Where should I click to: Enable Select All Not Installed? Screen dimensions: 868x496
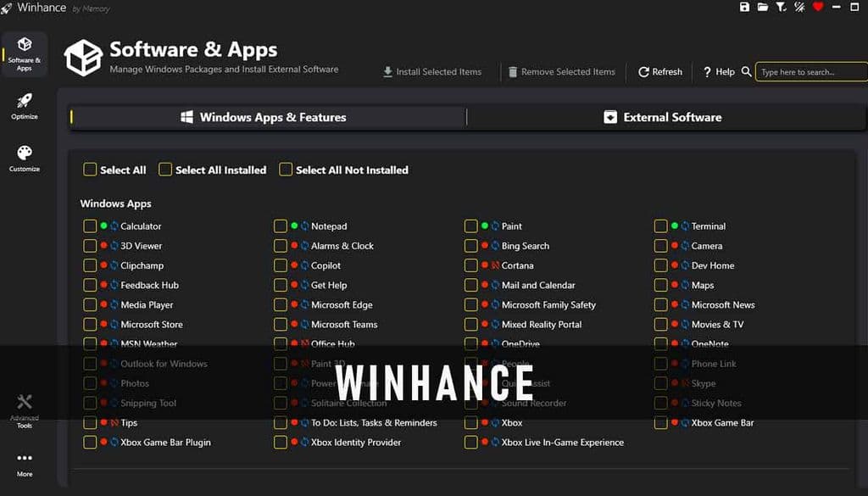pyautogui.click(x=286, y=170)
